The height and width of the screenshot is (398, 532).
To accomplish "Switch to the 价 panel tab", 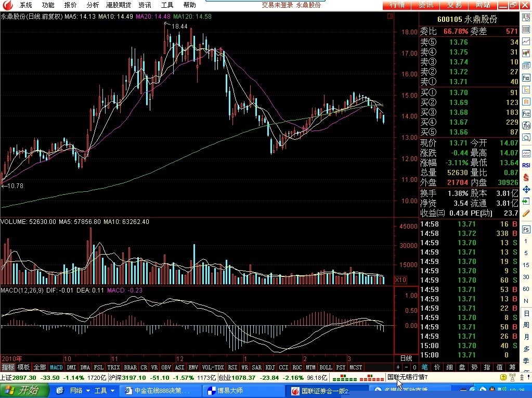I will tap(437, 367).
